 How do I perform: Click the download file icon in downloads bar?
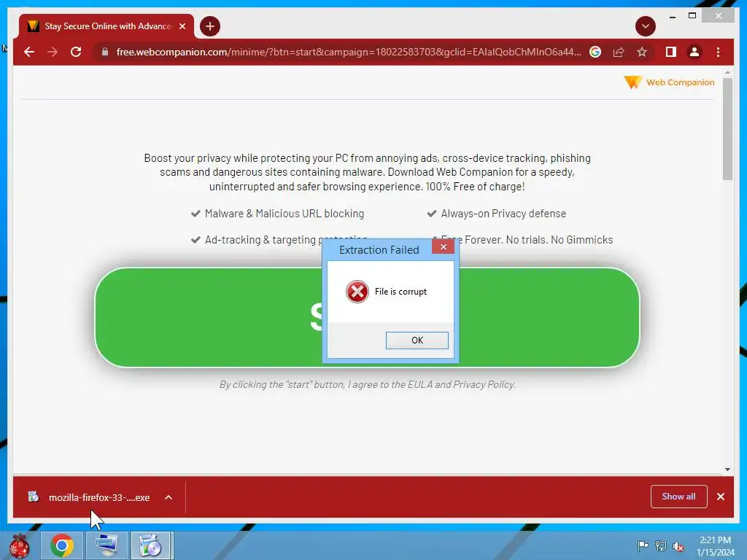click(x=34, y=497)
